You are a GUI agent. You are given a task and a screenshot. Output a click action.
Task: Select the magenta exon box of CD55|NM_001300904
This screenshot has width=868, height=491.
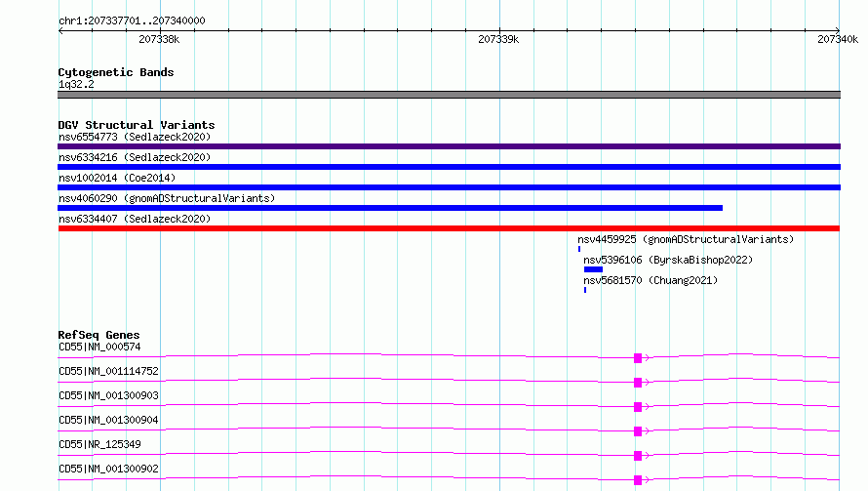click(x=638, y=431)
